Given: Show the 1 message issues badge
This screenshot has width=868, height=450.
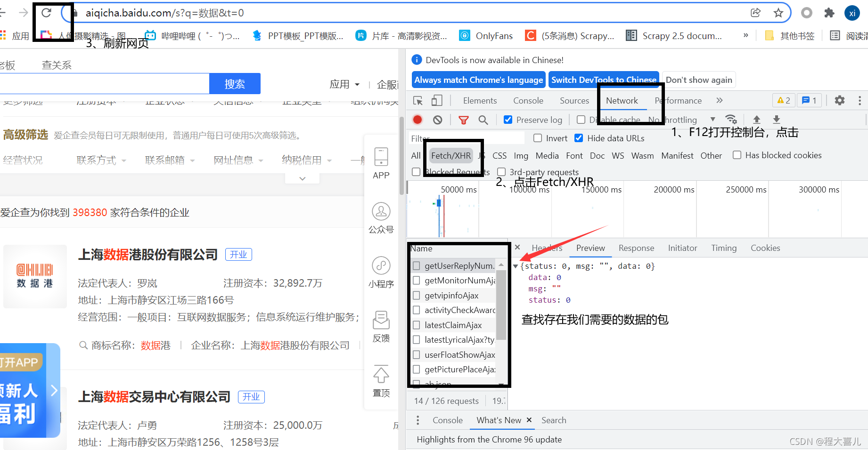Looking at the screenshot, I should (810, 100).
